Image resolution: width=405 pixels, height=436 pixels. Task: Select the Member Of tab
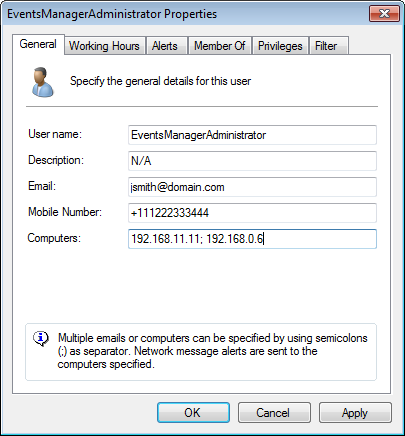[x=220, y=46]
